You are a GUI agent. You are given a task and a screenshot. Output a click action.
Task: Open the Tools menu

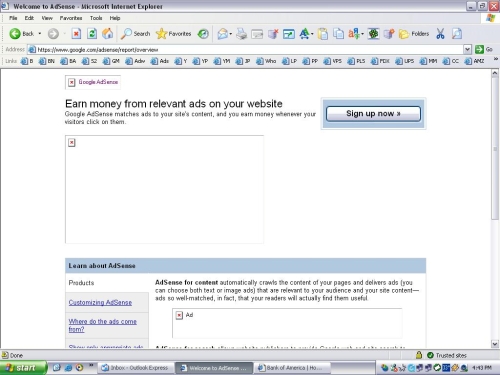(96, 18)
